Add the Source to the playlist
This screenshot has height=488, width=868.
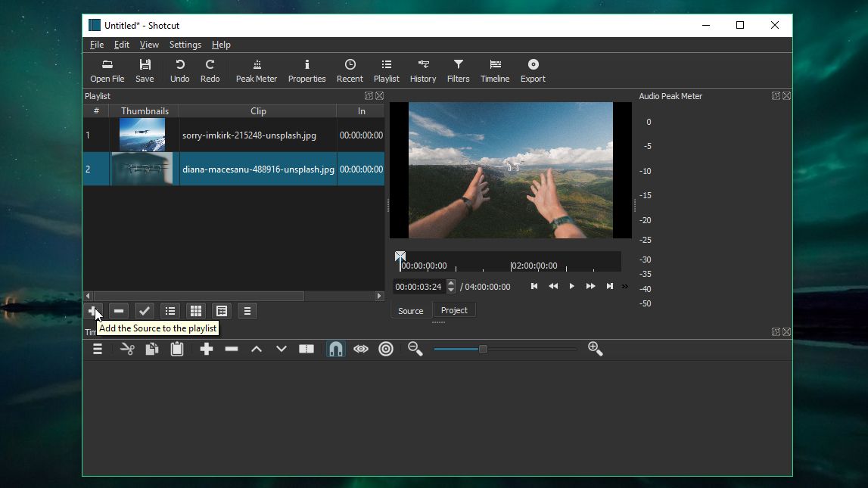click(93, 311)
